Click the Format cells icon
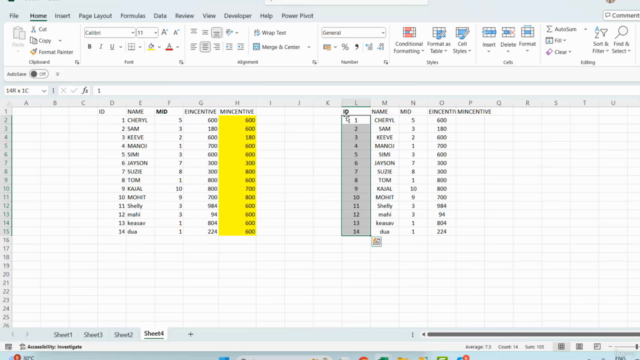 tap(527, 32)
